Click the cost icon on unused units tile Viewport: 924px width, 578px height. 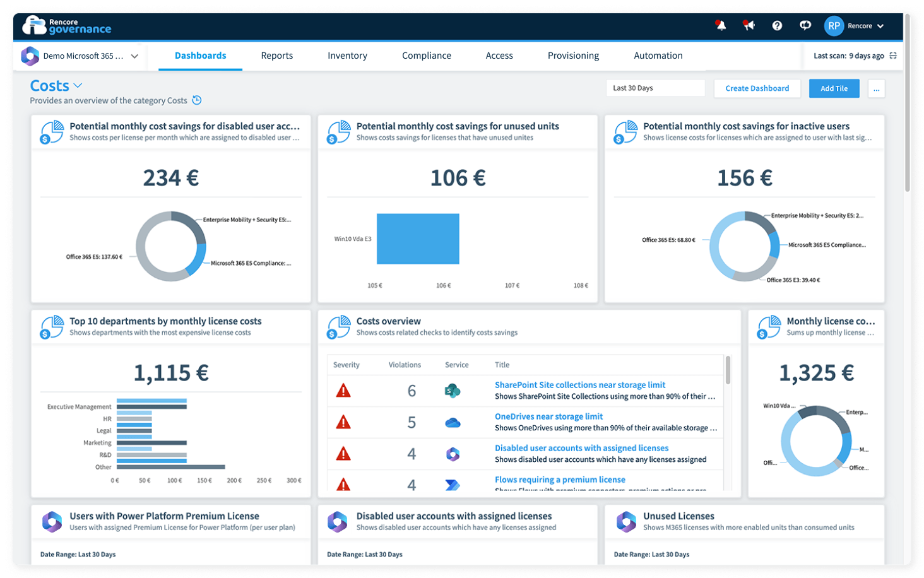tap(339, 132)
